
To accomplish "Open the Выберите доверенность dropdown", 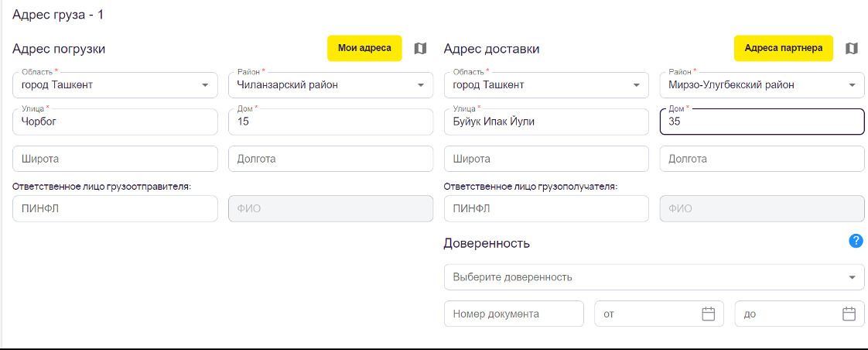I will 654,277.
